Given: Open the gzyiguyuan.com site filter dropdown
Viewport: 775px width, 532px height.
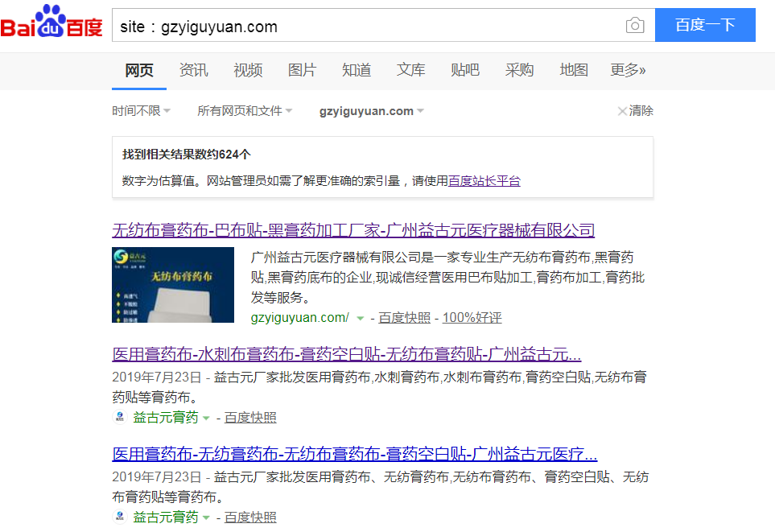Looking at the screenshot, I should 372,111.
